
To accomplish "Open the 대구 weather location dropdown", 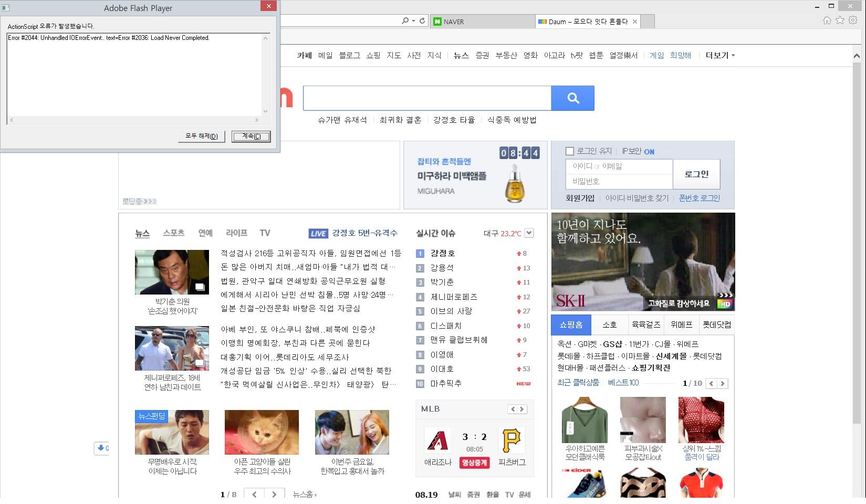I will coord(529,233).
